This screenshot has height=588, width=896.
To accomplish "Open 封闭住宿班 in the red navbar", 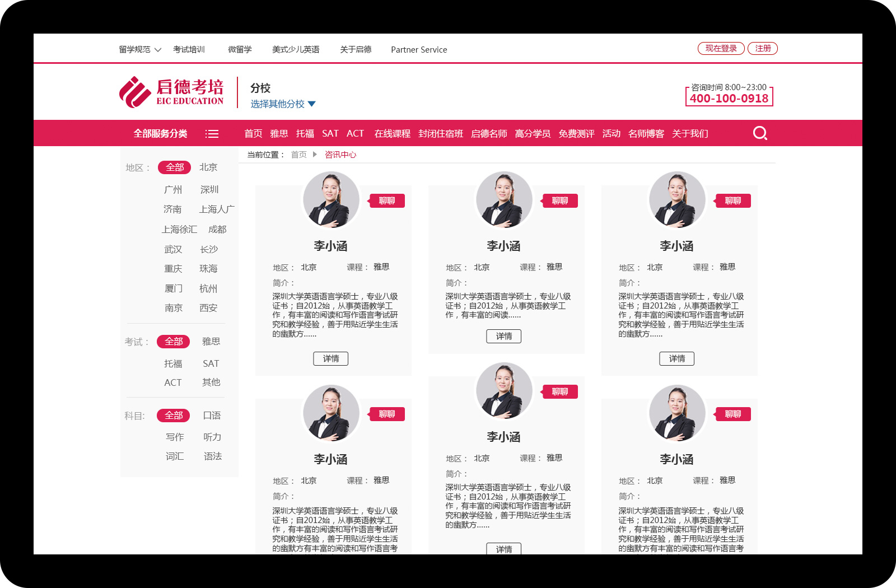I will [x=441, y=134].
